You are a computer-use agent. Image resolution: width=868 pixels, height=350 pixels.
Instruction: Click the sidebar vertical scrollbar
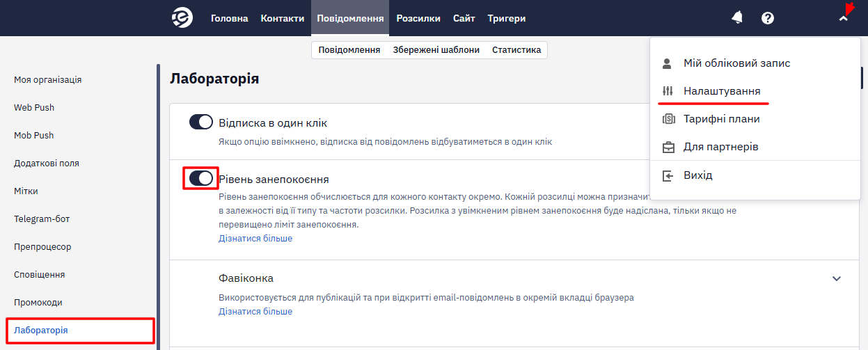(158, 207)
